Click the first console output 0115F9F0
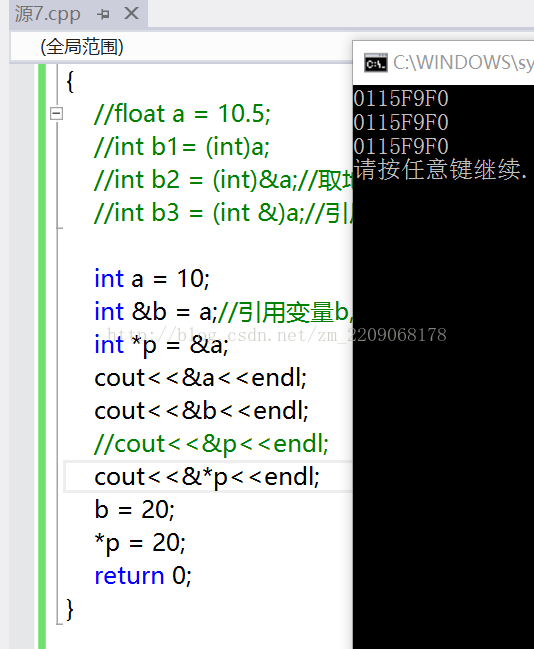The image size is (534, 649). (401, 99)
